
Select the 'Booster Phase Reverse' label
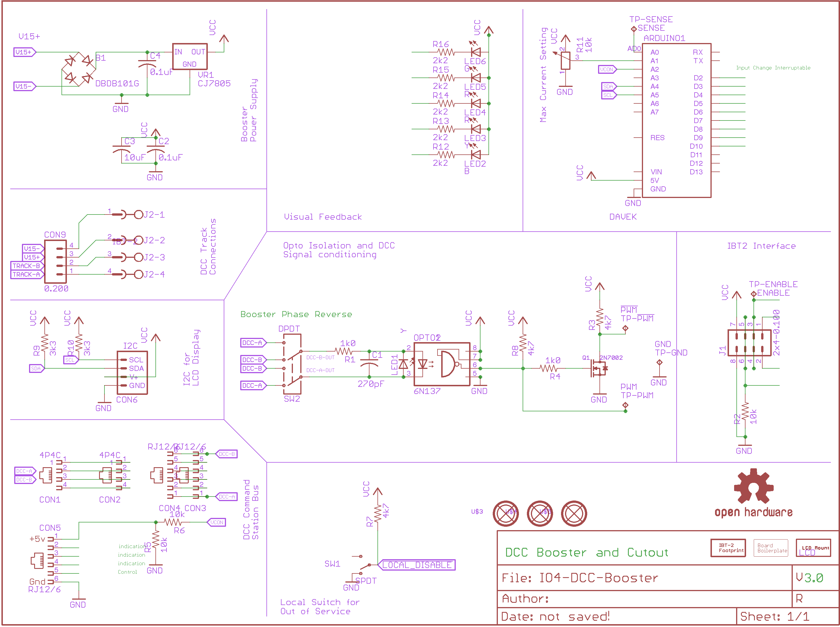click(x=296, y=314)
